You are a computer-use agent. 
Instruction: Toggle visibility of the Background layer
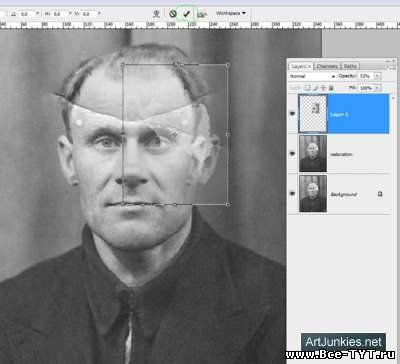click(293, 194)
